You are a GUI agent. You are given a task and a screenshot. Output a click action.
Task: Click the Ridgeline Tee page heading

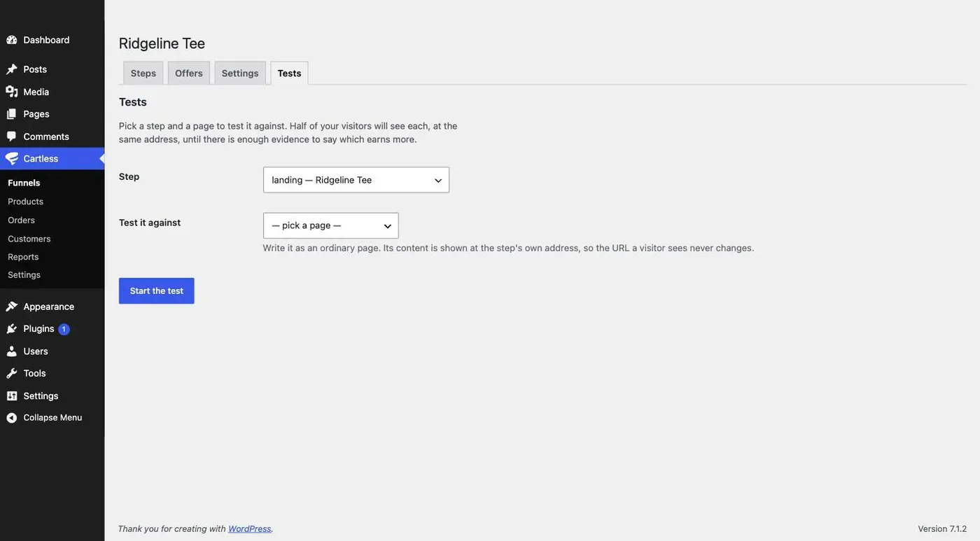pos(162,43)
